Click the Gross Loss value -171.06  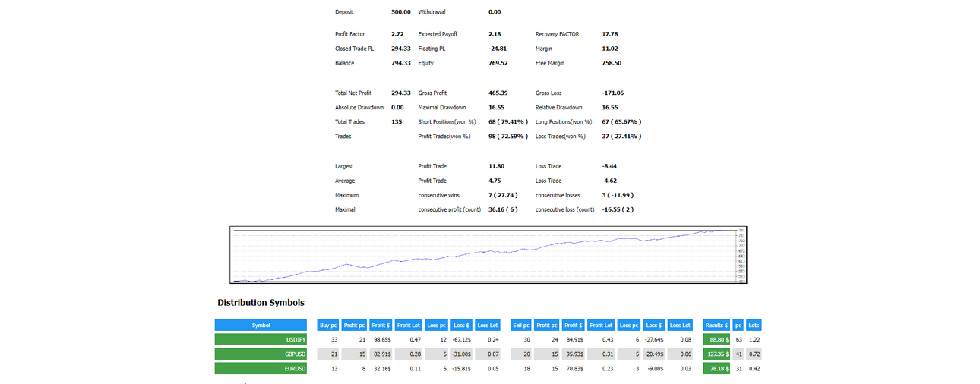click(613, 93)
